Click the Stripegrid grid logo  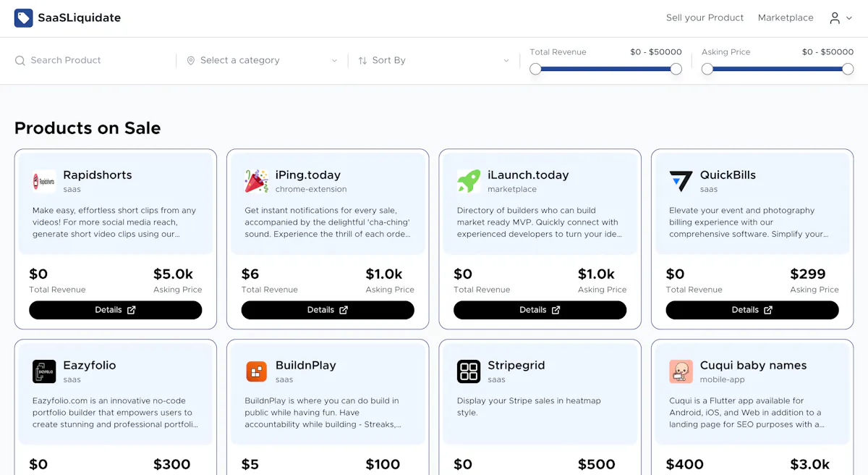click(x=469, y=371)
